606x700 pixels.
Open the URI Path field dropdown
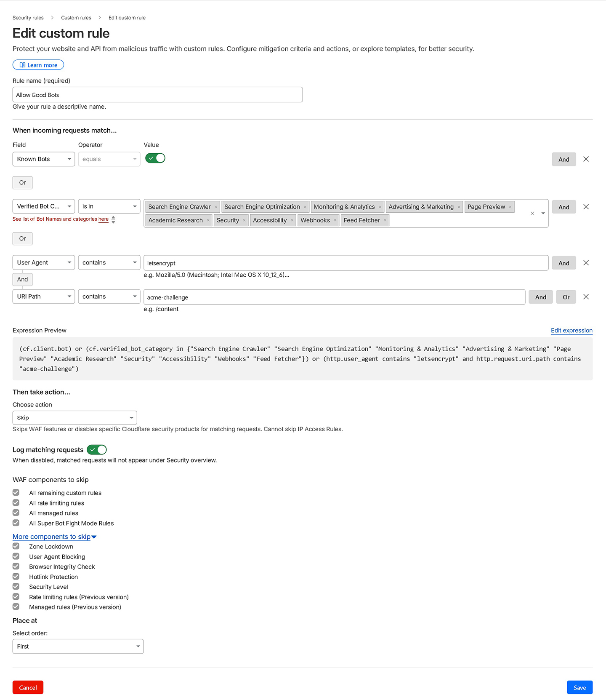click(44, 297)
